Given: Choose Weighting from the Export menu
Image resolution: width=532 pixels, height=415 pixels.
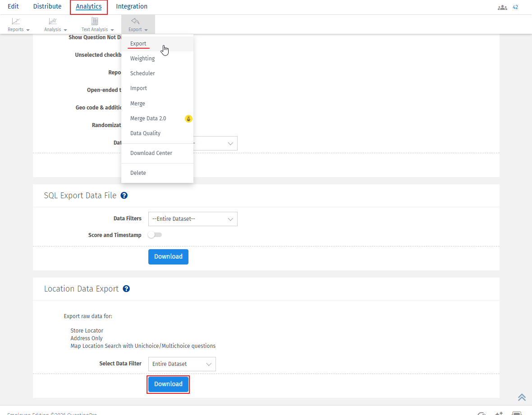Looking at the screenshot, I should [142, 59].
